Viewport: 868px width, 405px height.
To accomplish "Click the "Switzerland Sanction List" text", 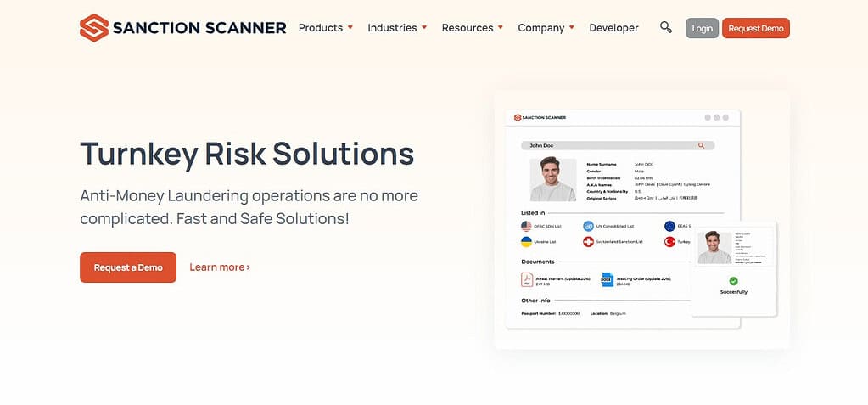I will [619, 242].
